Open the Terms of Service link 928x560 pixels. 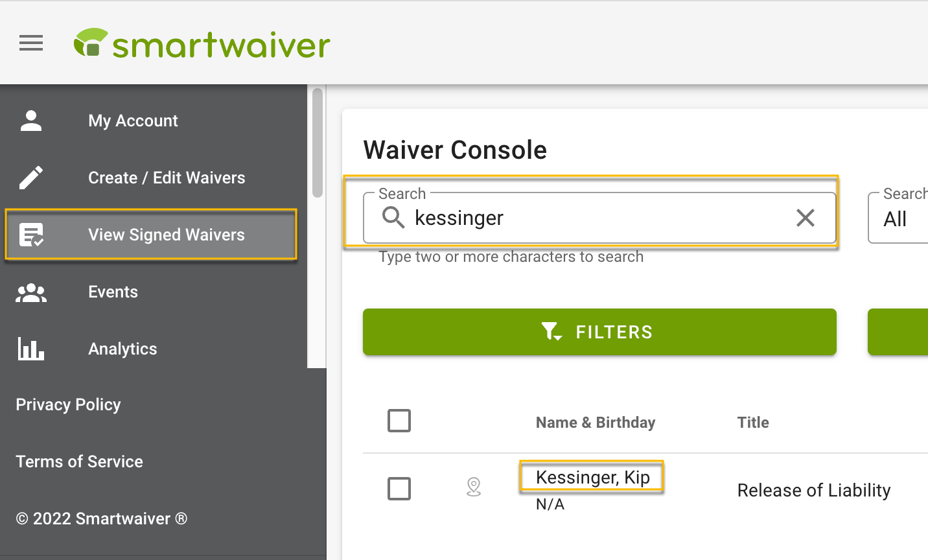point(79,461)
